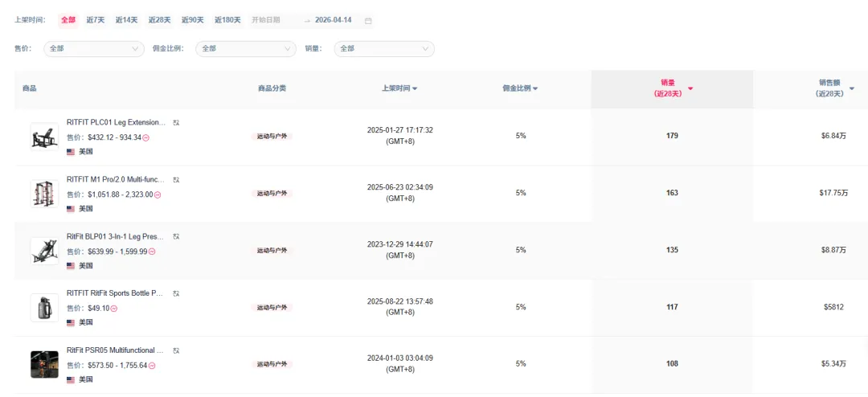Click translate icon beside RITFIT M1 Pro/2.0
The height and width of the screenshot is (397, 868).
point(176,180)
